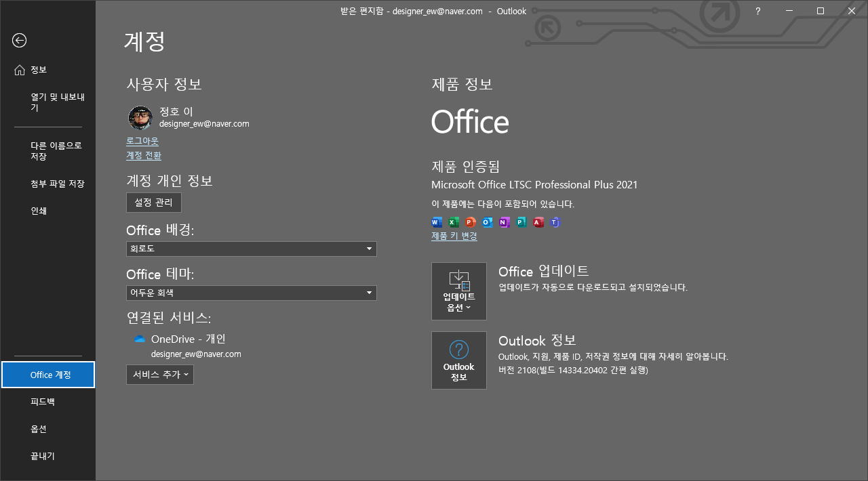Click the home icon next to 정보
868x481 pixels.
tap(19, 70)
